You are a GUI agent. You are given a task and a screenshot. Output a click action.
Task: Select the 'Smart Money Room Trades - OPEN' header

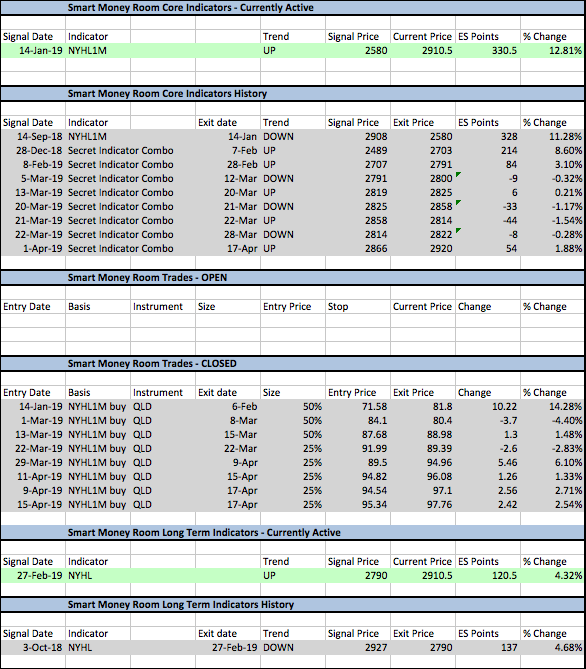click(x=147, y=278)
